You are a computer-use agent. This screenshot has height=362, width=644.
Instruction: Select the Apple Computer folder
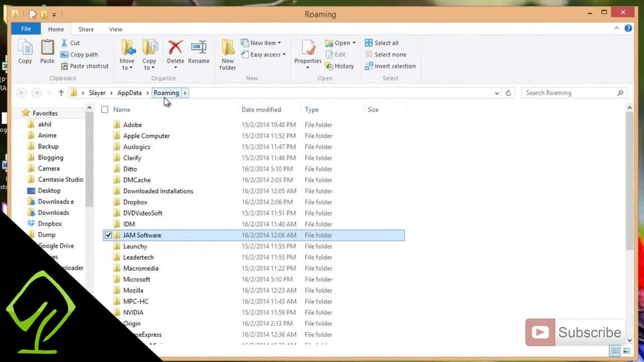[x=146, y=136]
